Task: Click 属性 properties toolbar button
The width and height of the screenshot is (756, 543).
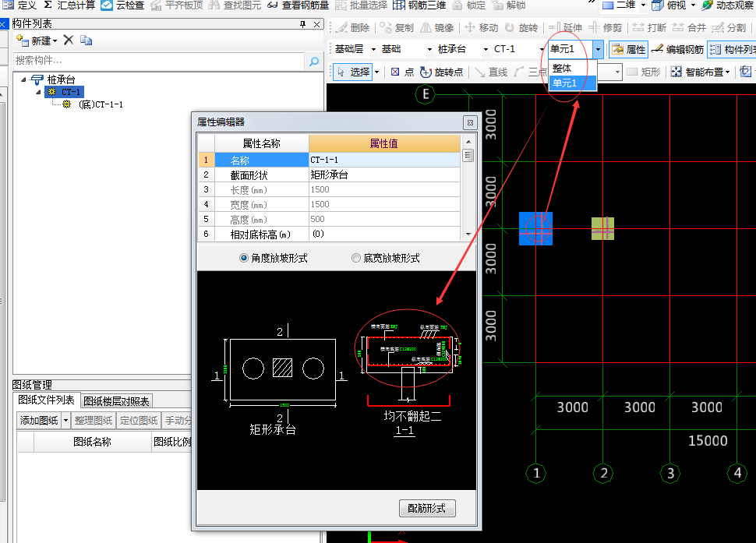Action: pyautogui.click(x=629, y=49)
